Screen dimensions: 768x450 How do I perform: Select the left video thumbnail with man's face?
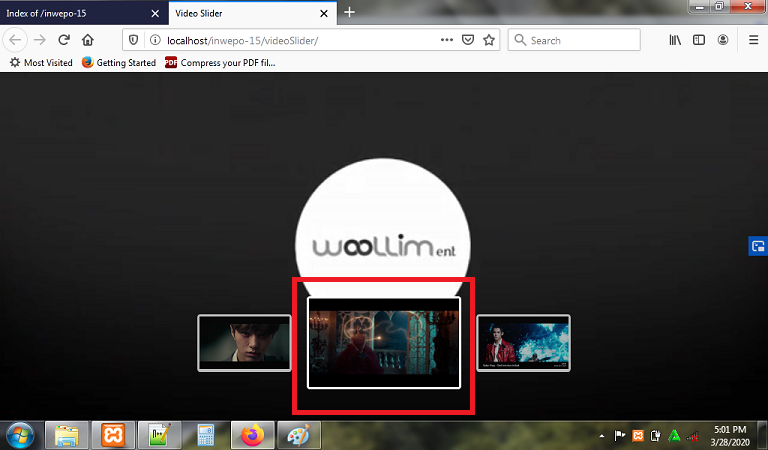pyautogui.click(x=244, y=343)
